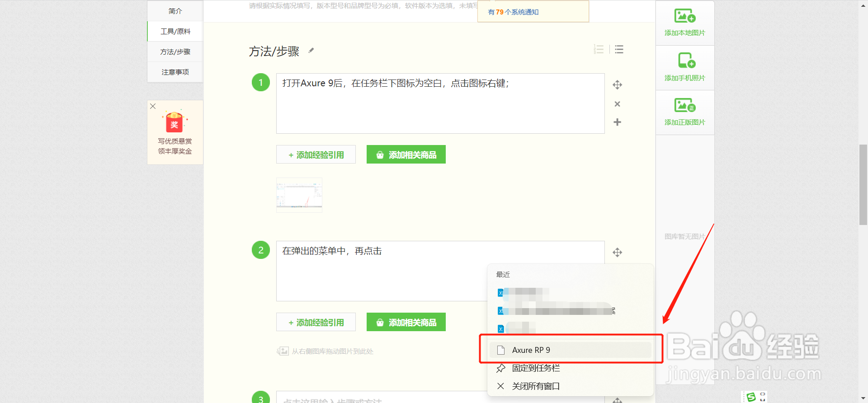868x403 pixels.
Task: Click 添加经验引用 under step 2
Action: pos(316,322)
